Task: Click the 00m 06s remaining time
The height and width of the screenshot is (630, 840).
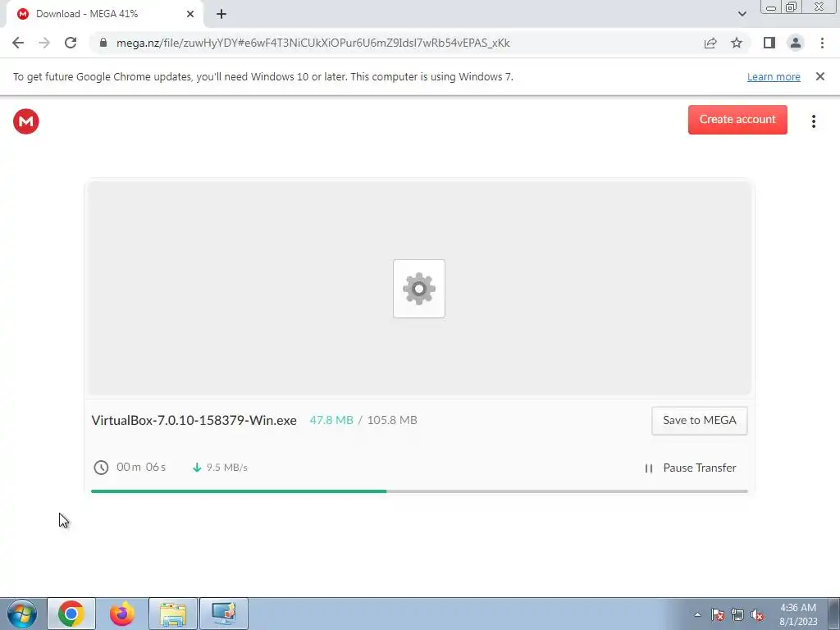Action: click(141, 467)
